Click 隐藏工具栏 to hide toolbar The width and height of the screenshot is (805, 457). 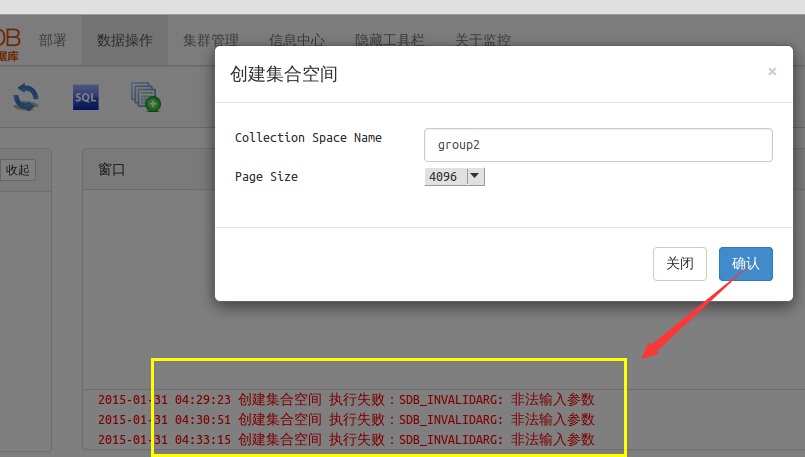tap(390, 41)
